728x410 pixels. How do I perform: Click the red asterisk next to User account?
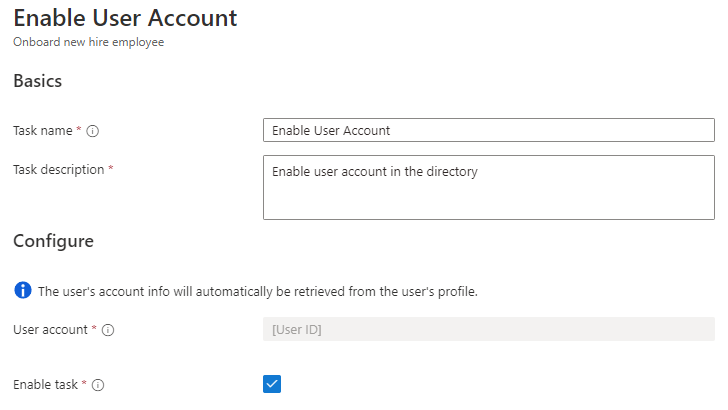click(94, 329)
